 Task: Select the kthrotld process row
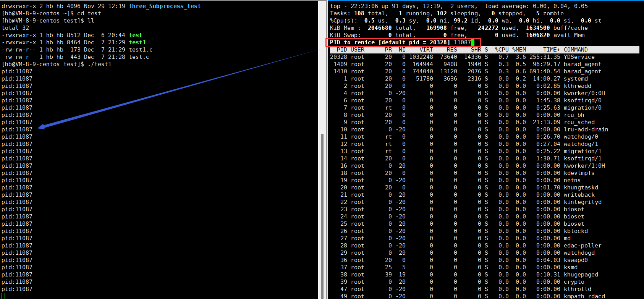click(484, 289)
